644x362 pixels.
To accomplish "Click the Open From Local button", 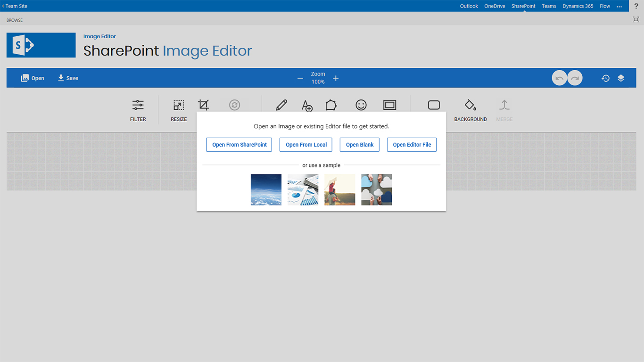I will tap(306, 145).
